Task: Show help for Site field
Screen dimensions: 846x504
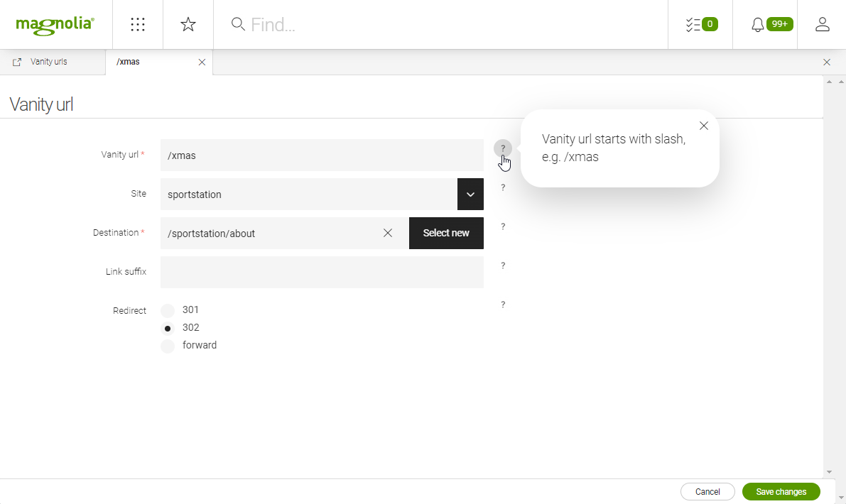Action: (503, 188)
